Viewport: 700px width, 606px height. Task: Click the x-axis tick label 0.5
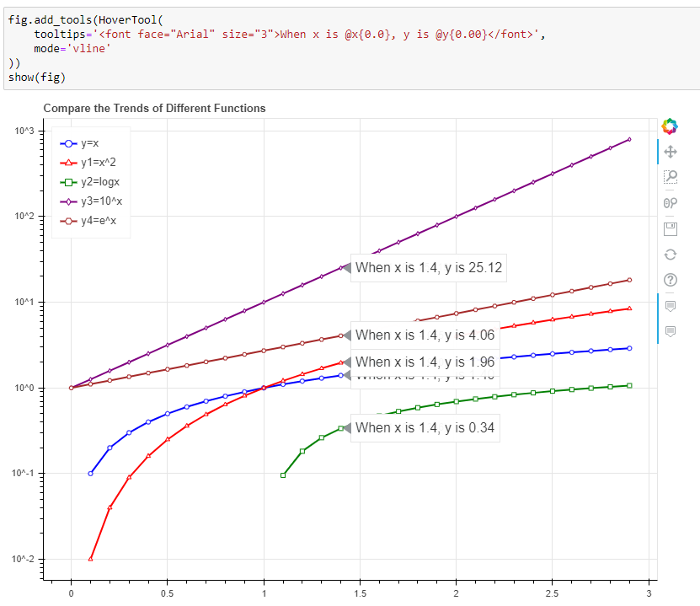168,593
